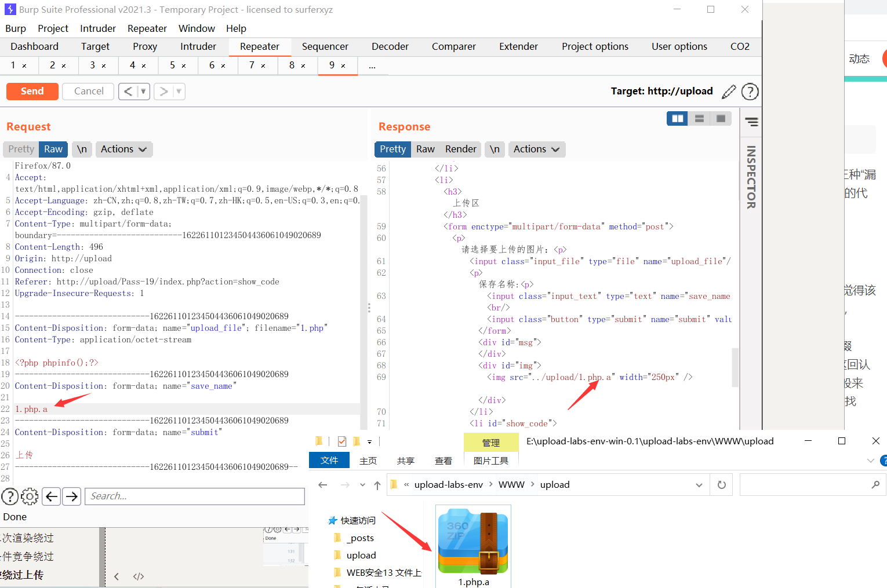Open Repeater help question mark icon

750,92
